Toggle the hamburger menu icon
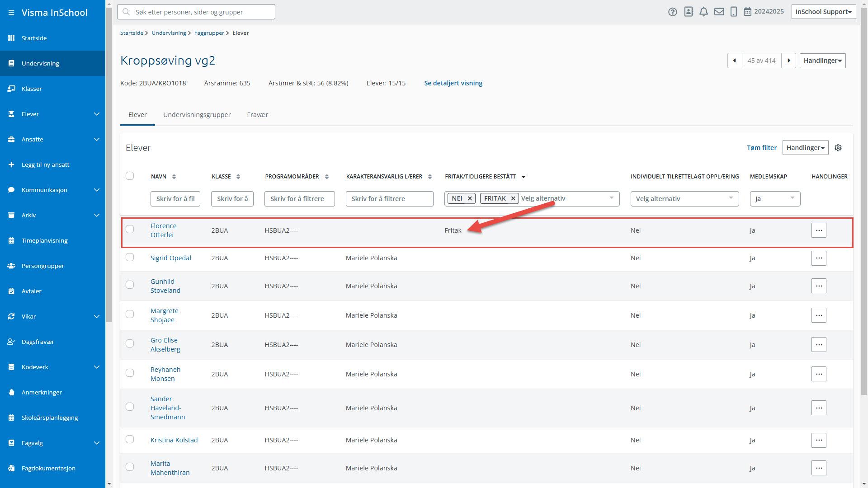Screen dimensions: 868x488 [11, 13]
